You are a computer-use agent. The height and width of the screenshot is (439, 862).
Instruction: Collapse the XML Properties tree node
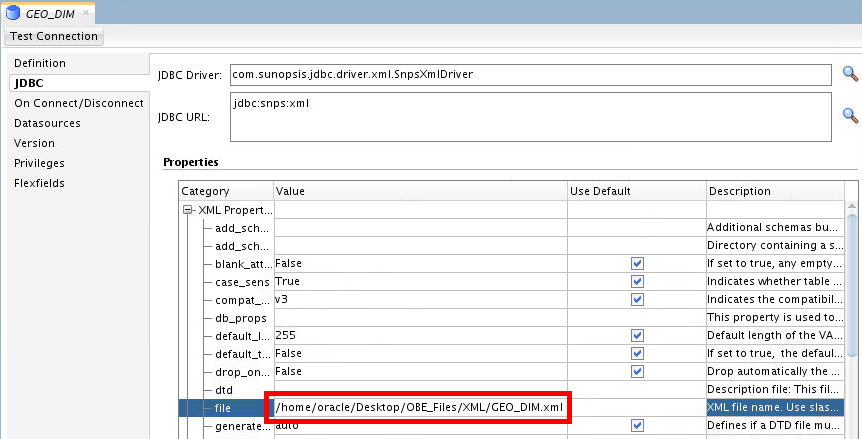point(187,210)
